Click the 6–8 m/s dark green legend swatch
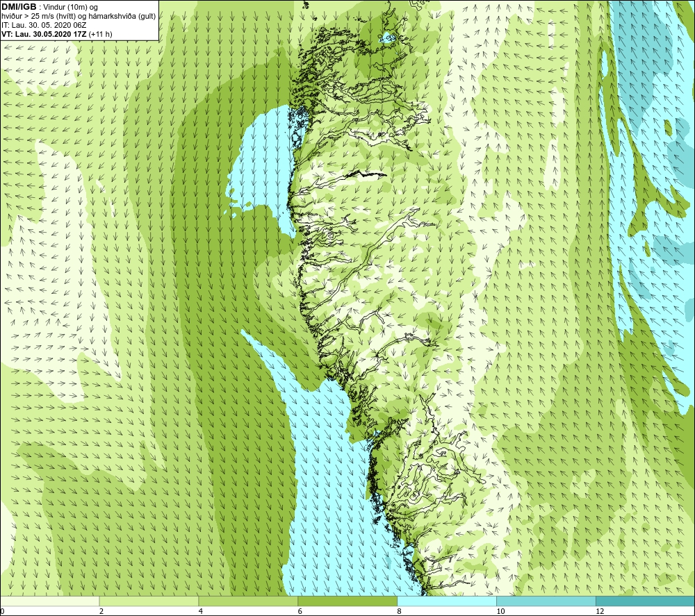Screen dimensions: 695x616 click(x=347, y=601)
